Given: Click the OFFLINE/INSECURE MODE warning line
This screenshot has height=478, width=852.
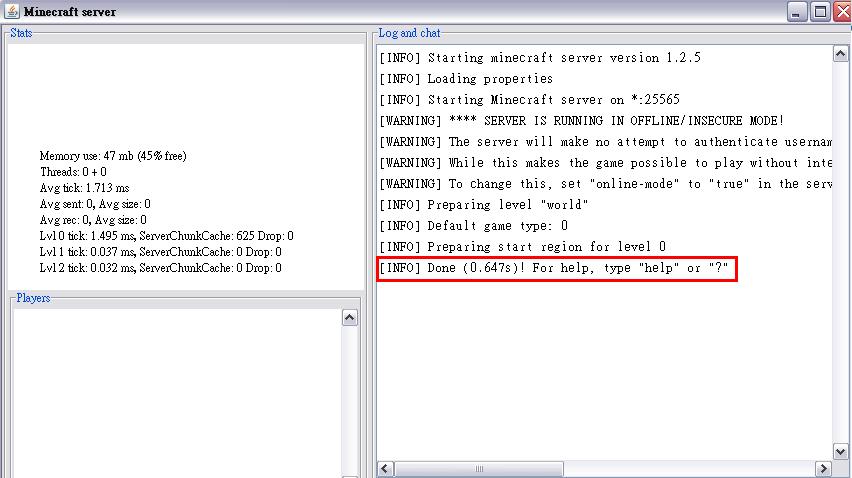Looking at the screenshot, I should click(582, 121).
